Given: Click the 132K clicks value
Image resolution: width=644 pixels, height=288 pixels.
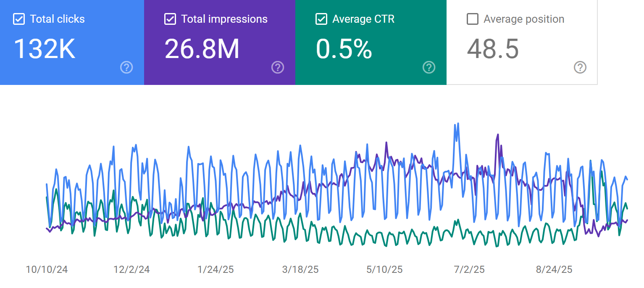Looking at the screenshot, I should click(x=43, y=49).
